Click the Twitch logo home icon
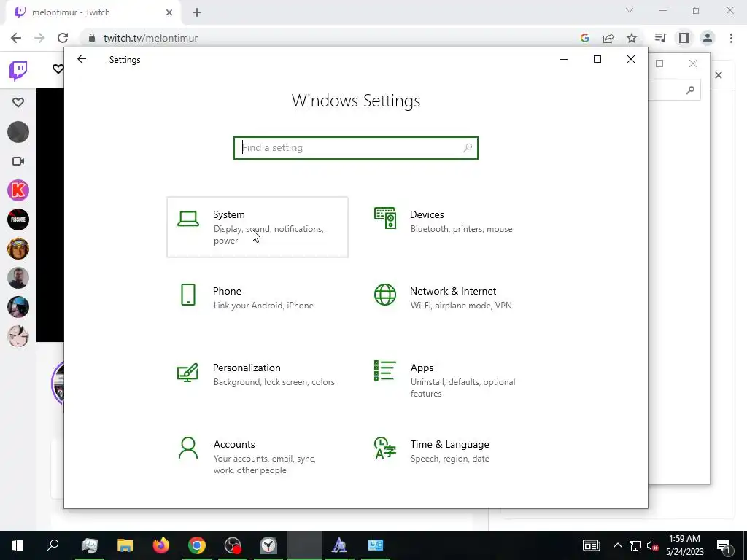The width and height of the screenshot is (747, 560). coord(18,71)
